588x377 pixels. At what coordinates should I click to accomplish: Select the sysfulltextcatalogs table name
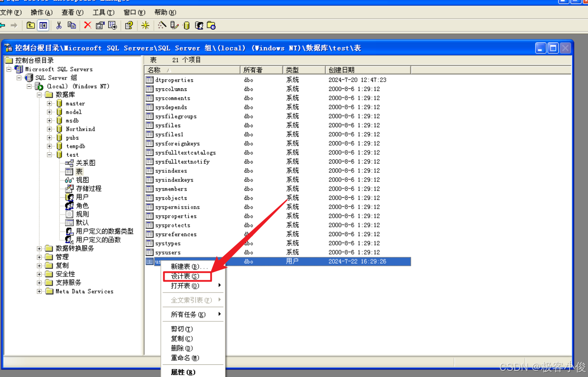point(186,153)
